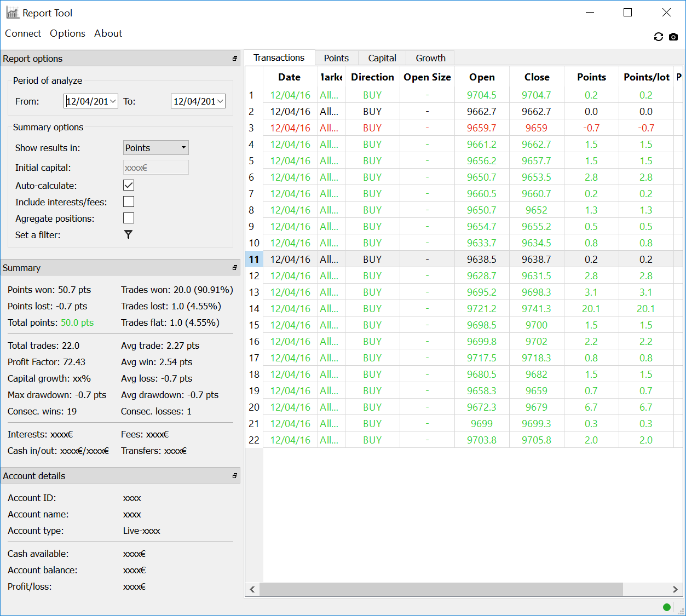This screenshot has height=616, width=686.
Task: Sort by the Points/lot column header
Action: pyautogui.click(x=646, y=77)
